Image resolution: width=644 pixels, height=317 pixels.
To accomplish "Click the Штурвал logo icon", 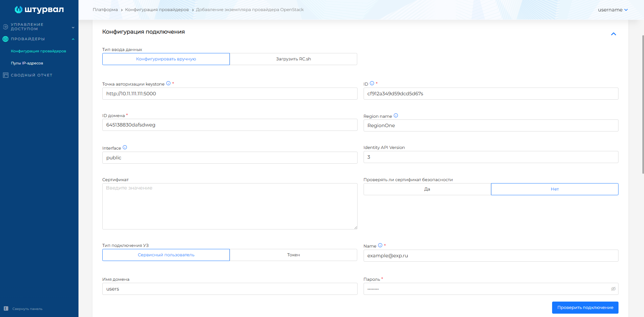I will pos(18,10).
